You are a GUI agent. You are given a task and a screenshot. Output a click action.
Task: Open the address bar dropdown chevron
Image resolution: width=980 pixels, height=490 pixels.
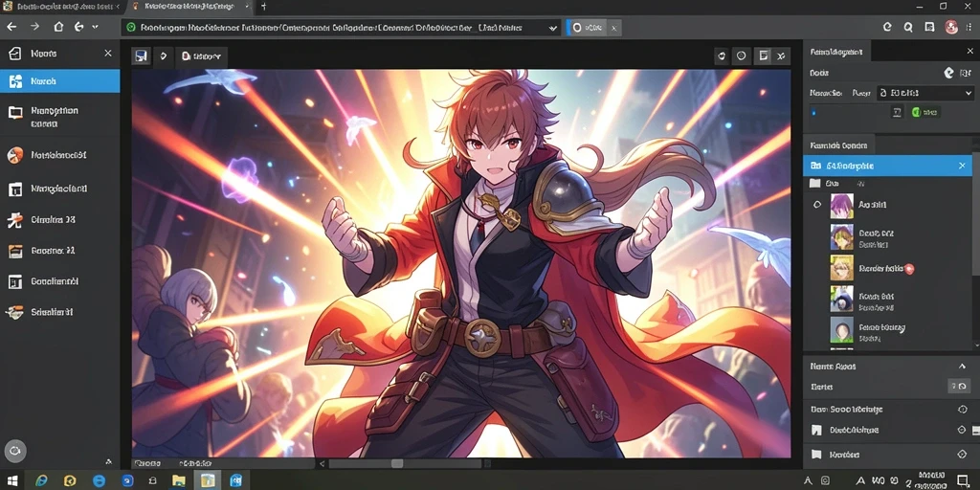(552, 28)
